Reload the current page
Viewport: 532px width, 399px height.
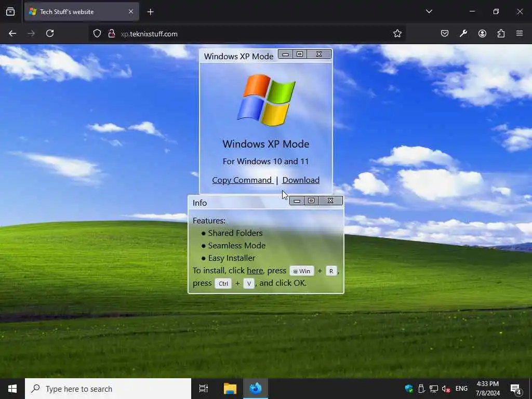50,33
